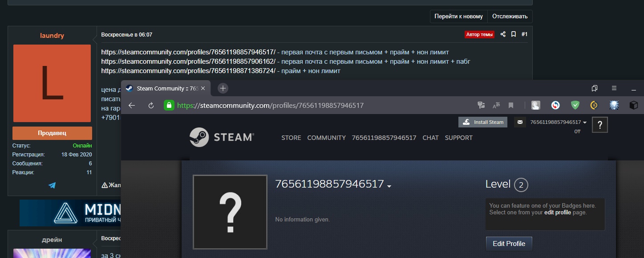This screenshot has height=258, width=644.
Task: Open Steam inbox envelope icon
Action: (x=519, y=122)
